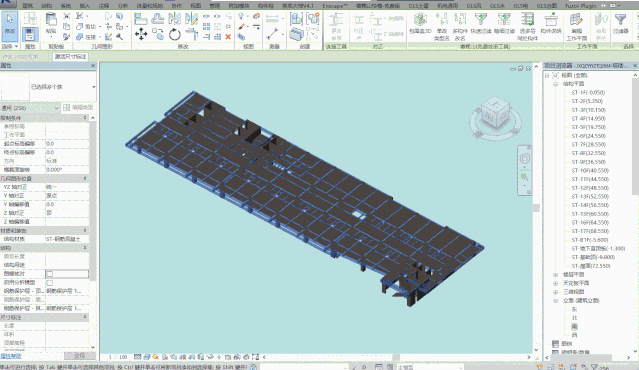Click the red Delete X icon
This screenshot has width=639, height=370.
228,37
